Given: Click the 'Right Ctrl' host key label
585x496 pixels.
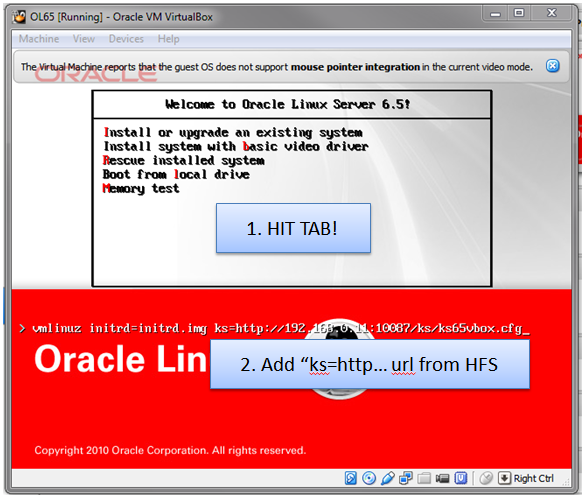Looking at the screenshot, I should click(x=534, y=478).
